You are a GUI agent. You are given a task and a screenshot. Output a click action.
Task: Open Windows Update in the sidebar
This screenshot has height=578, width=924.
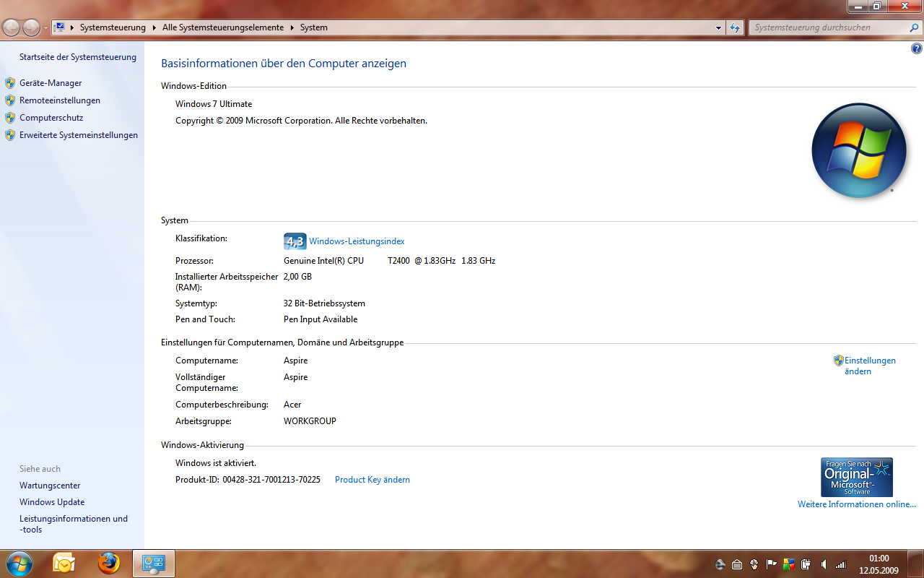click(x=52, y=502)
